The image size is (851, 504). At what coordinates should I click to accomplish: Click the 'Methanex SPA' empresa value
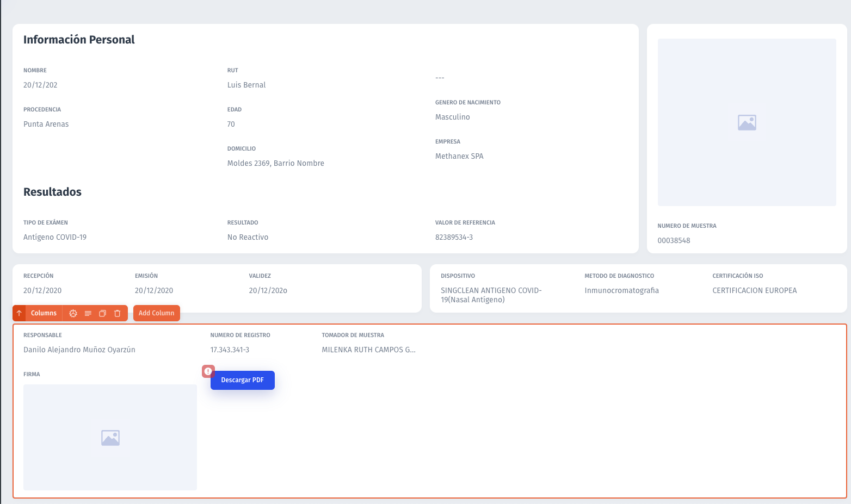(459, 156)
